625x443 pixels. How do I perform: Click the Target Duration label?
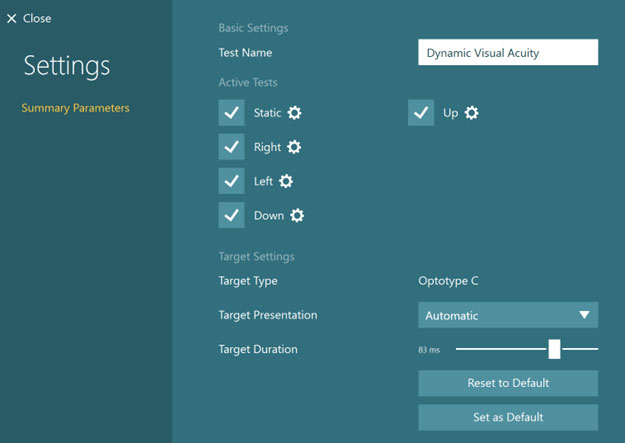click(258, 349)
